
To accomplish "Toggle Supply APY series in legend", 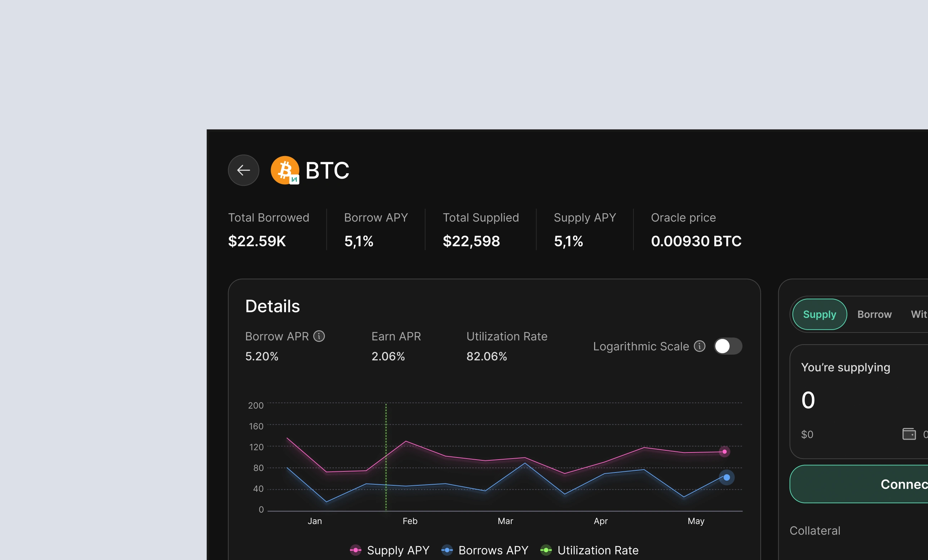I will (398, 550).
